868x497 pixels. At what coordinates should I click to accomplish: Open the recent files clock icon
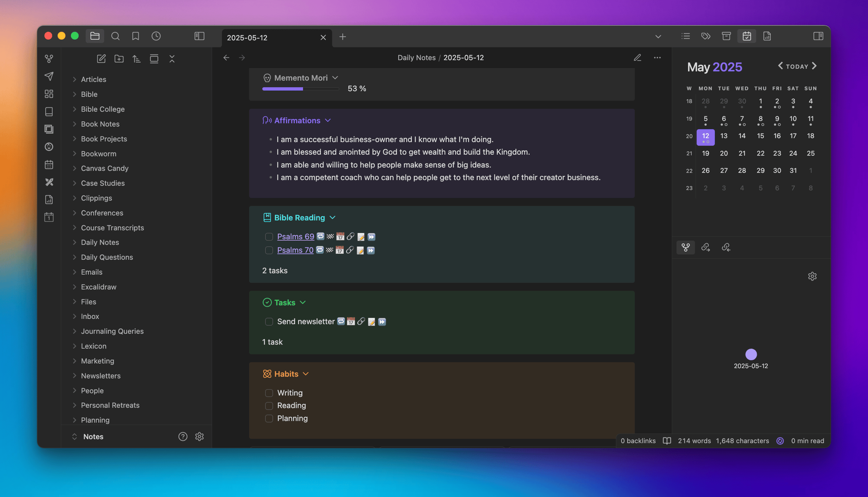click(x=156, y=36)
